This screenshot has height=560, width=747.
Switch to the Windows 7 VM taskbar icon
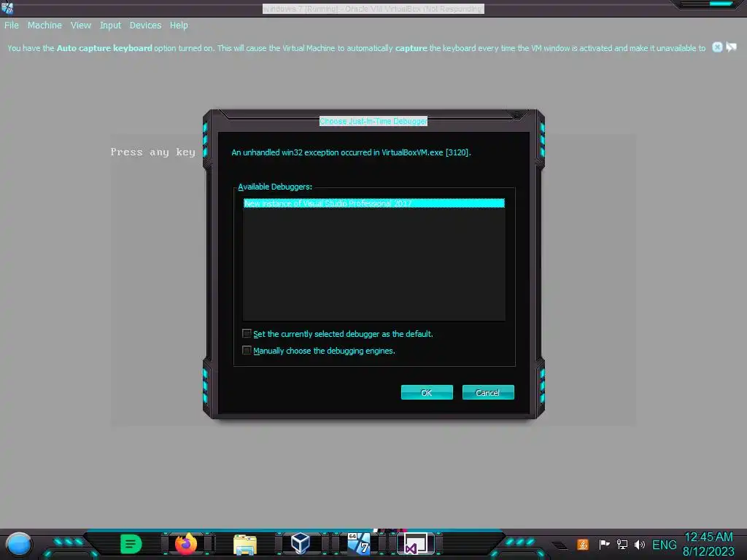(x=359, y=544)
